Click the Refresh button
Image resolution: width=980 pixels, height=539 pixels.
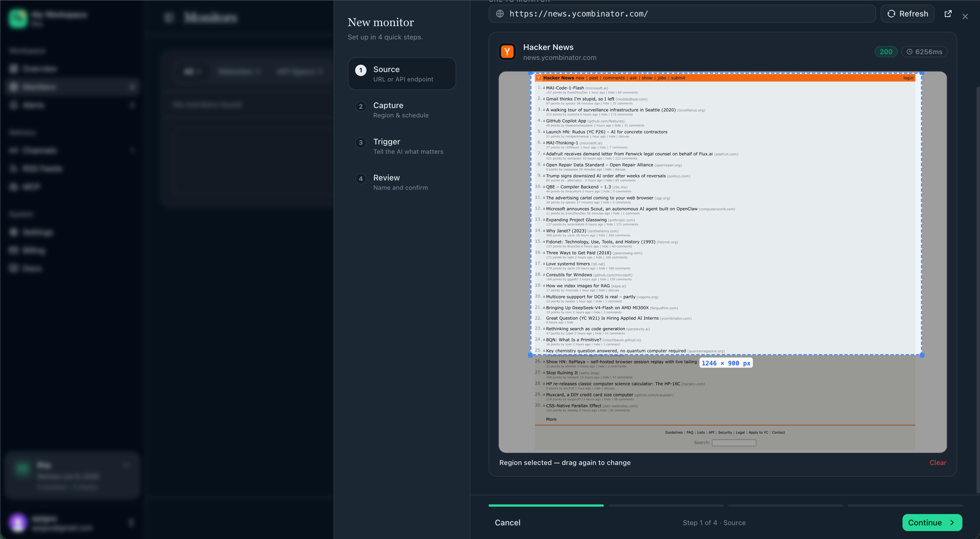point(908,14)
